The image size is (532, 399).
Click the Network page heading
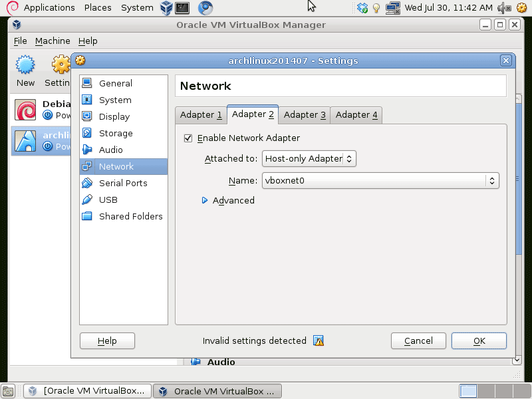coord(205,86)
